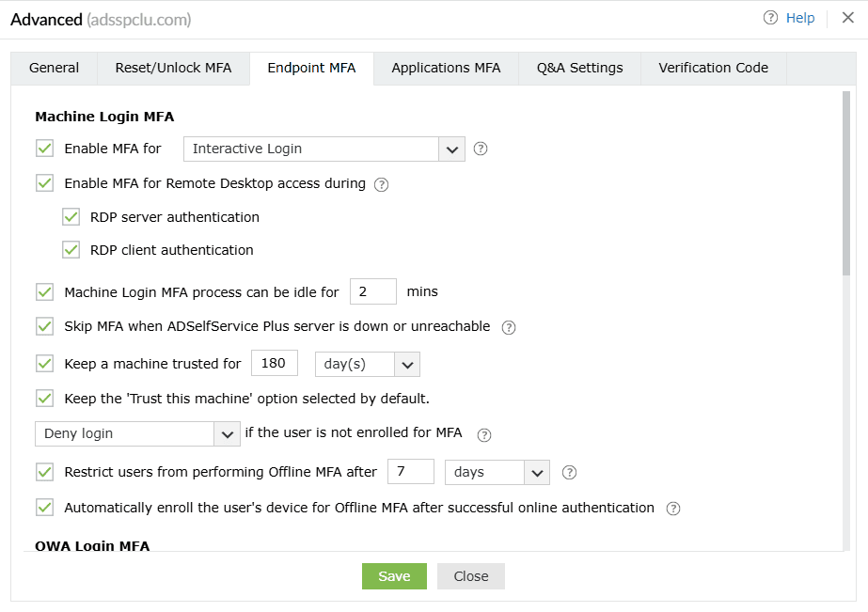Expand the Interactive Login dropdown
The image size is (868, 612).
click(x=451, y=149)
